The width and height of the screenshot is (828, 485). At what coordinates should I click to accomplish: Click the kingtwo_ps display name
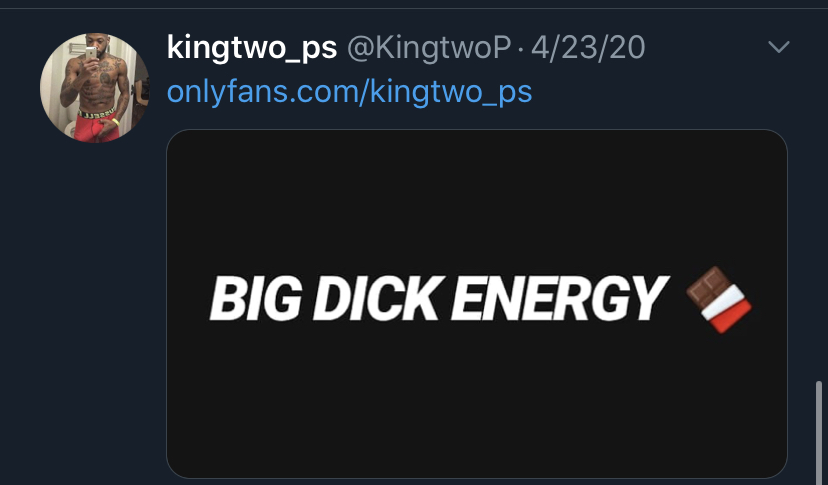pyautogui.click(x=251, y=48)
